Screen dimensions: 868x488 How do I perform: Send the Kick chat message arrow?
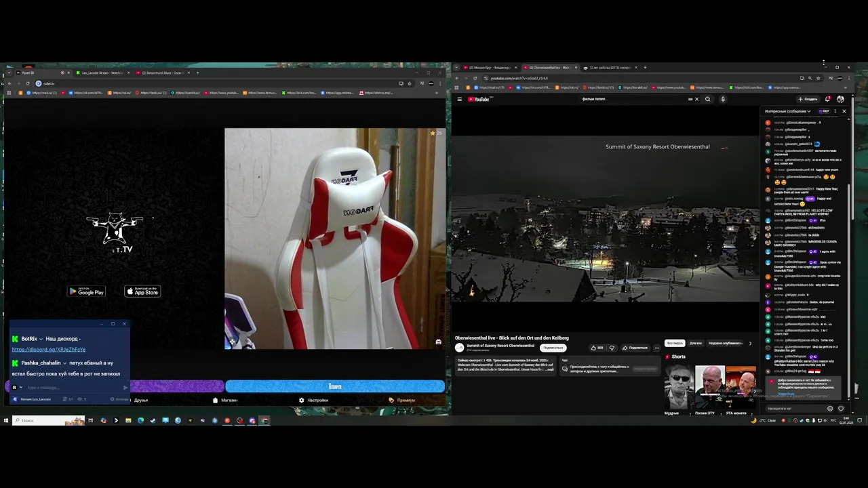tap(125, 388)
